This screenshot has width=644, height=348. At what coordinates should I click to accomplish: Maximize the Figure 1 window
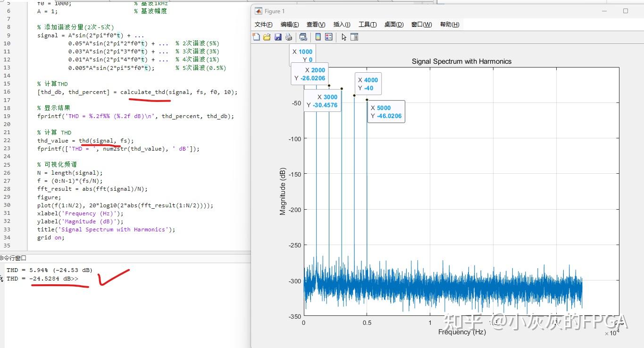click(626, 11)
